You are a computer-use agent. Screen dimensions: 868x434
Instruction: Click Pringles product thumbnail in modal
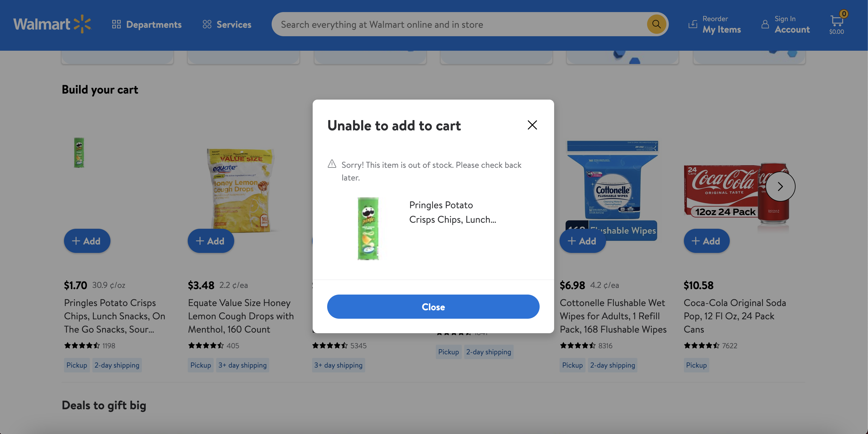coord(368,228)
